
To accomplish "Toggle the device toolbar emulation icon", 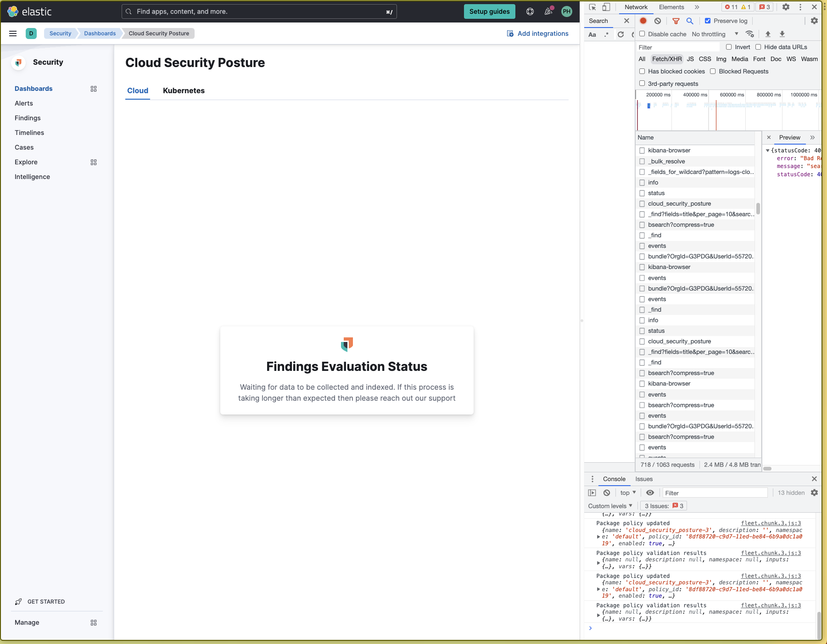I will [606, 7].
